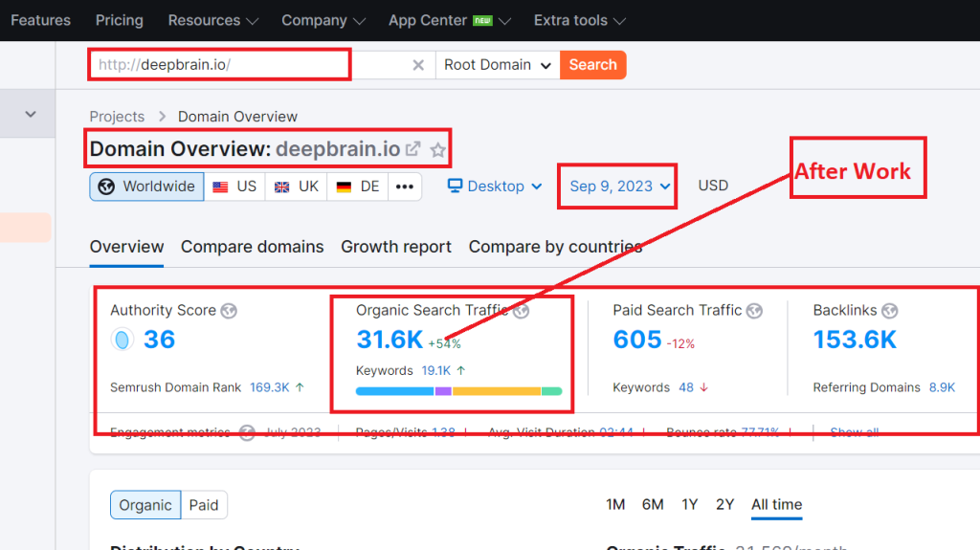Switch to the Compare by countries tab
The width and height of the screenshot is (980, 550).
pyautogui.click(x=556, y=247)
